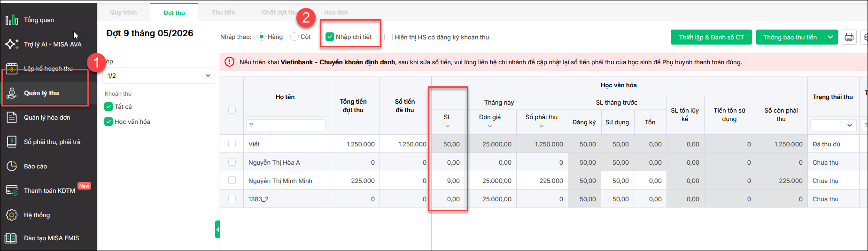Expand the Số phải thu column chevron
This screenshot has width=868, height=251.
click(542, 126)
